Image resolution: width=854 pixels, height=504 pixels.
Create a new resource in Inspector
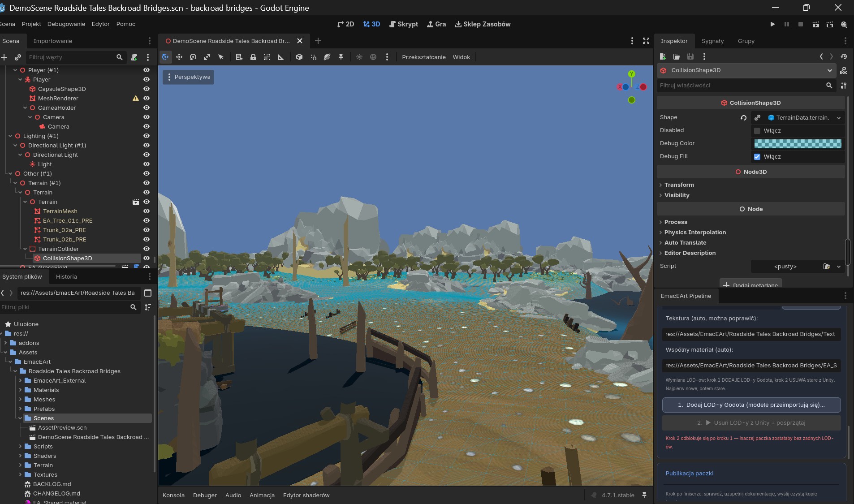click(x=663, y=56)
